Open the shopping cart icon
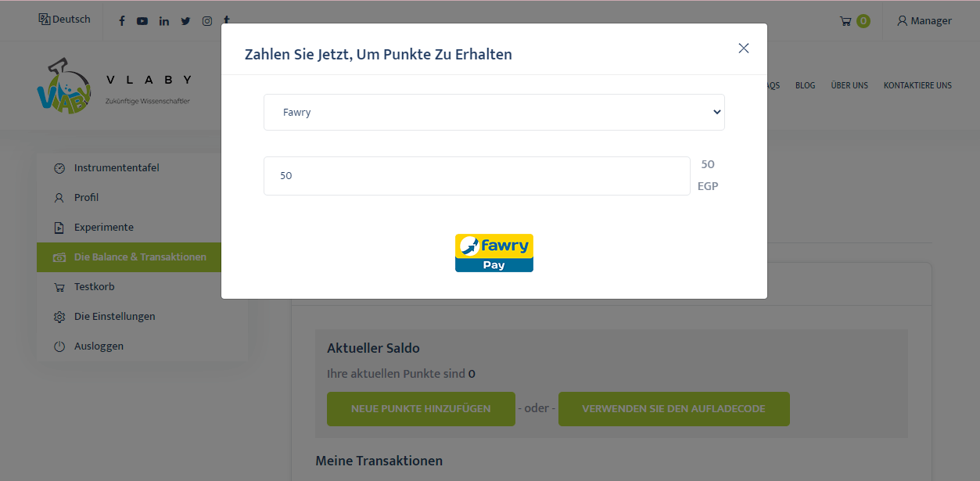This screenshot has width=980, height=481. point(846,21)
